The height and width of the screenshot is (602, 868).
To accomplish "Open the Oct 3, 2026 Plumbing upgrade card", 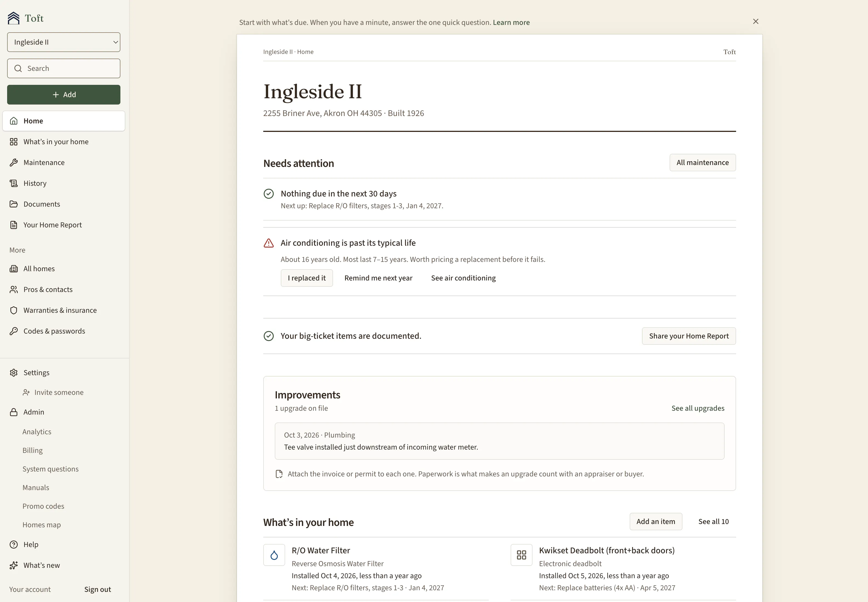I will [x=499, y=441].
